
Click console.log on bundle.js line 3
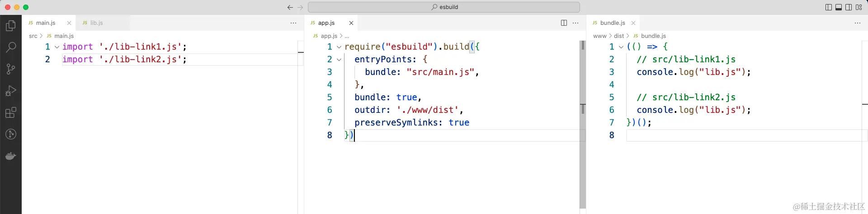pos(665,72)
